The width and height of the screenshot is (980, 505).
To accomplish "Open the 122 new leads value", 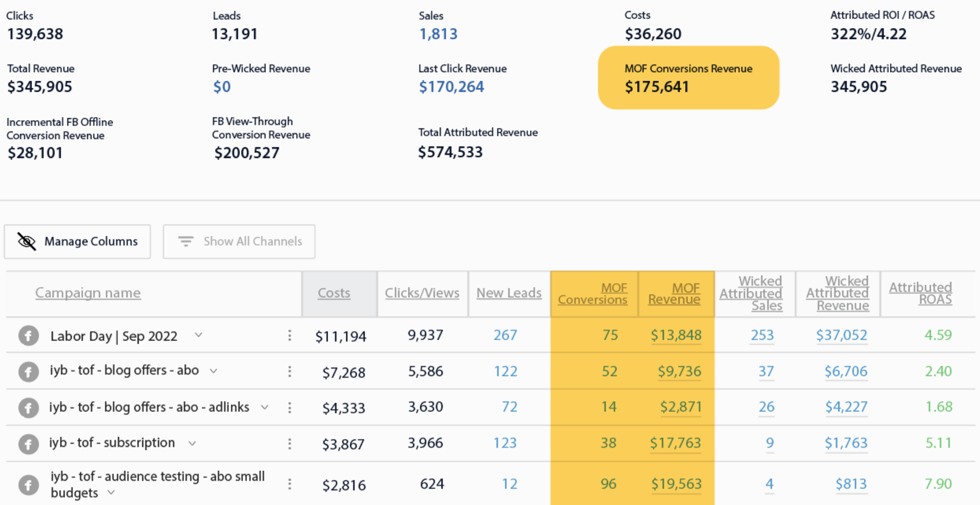I will pyautogui.click(x=506, y=371).
